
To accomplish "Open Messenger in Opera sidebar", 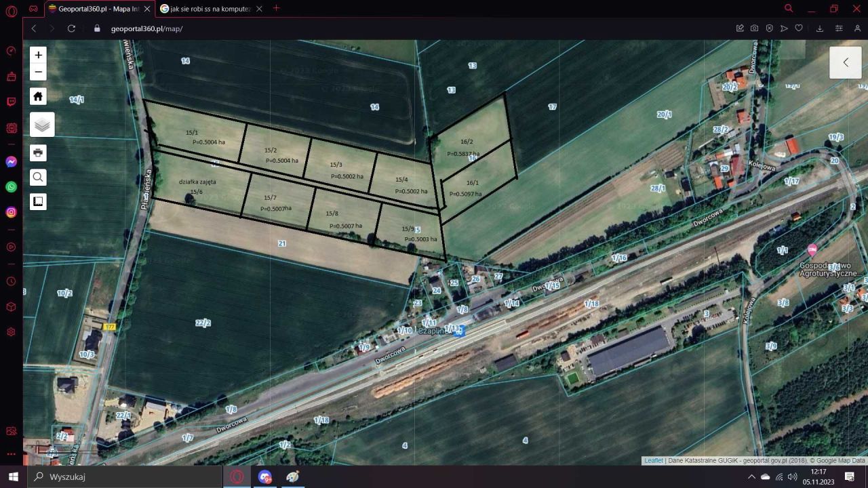I will 11,162.
